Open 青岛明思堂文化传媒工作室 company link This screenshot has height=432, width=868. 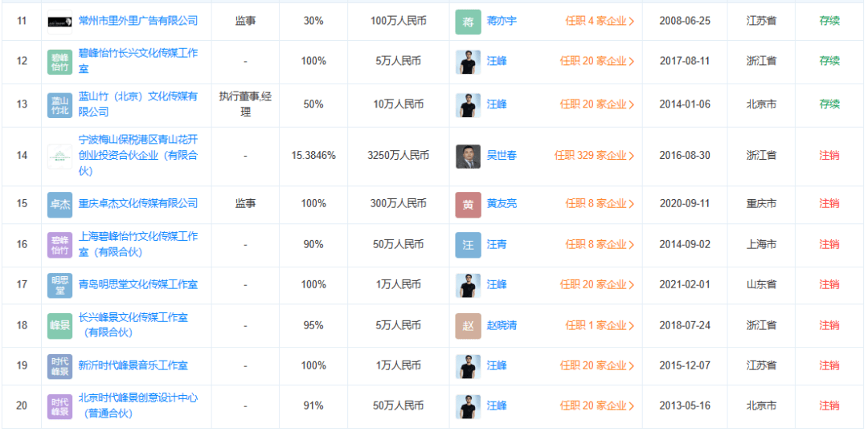(x=138, y=285)
